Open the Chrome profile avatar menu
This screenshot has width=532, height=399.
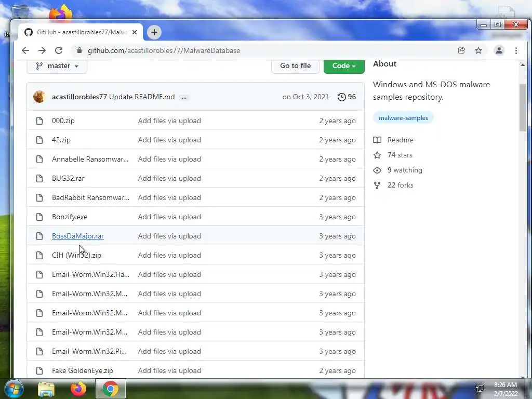(499, 50)
